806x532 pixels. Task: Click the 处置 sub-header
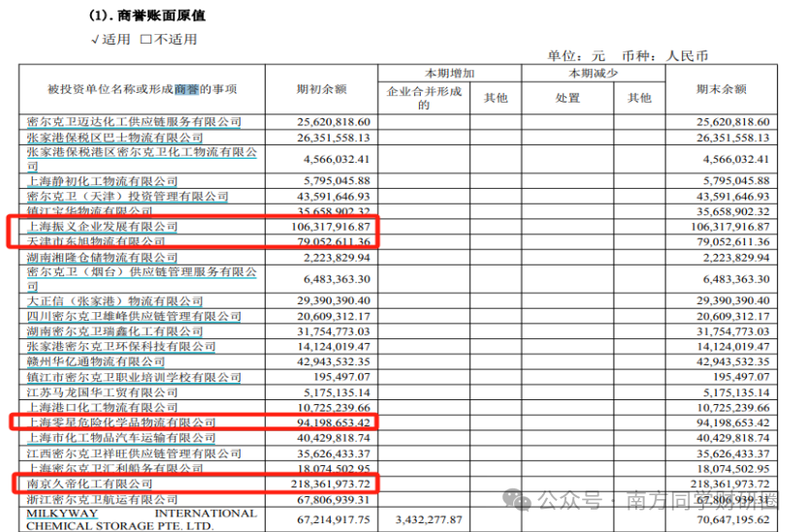tap(567, 98)
